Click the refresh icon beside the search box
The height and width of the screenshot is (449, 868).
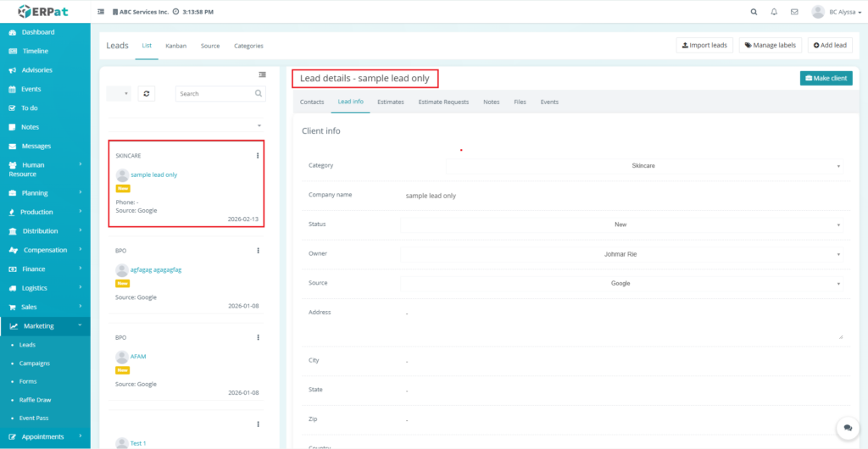[147, 93]
